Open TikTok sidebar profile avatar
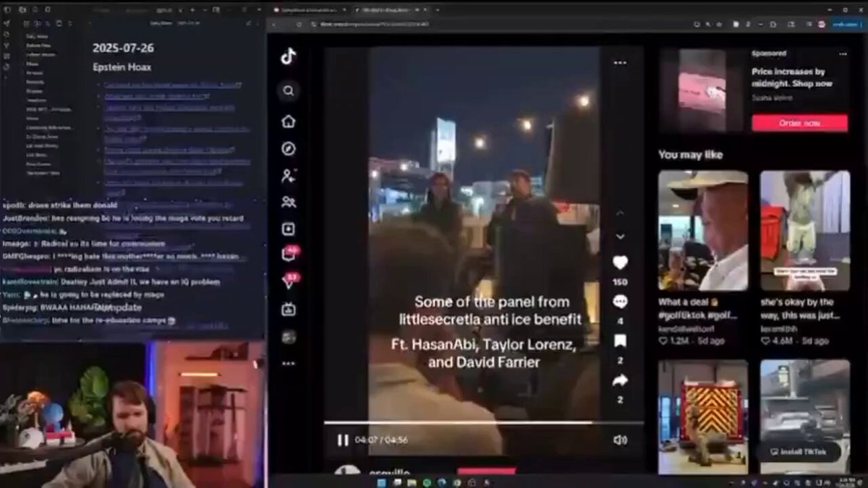868x488 pixels. pyautogui.click(x=289, y=337)
